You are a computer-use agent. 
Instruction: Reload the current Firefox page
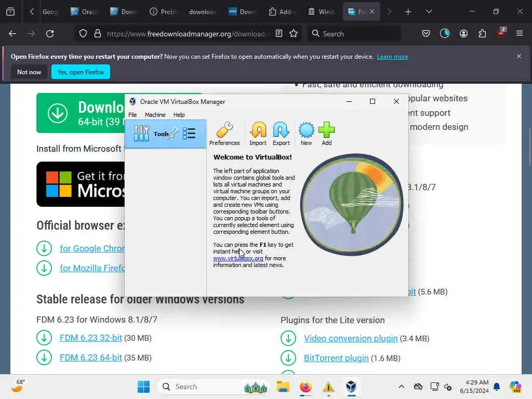(50, 34)
